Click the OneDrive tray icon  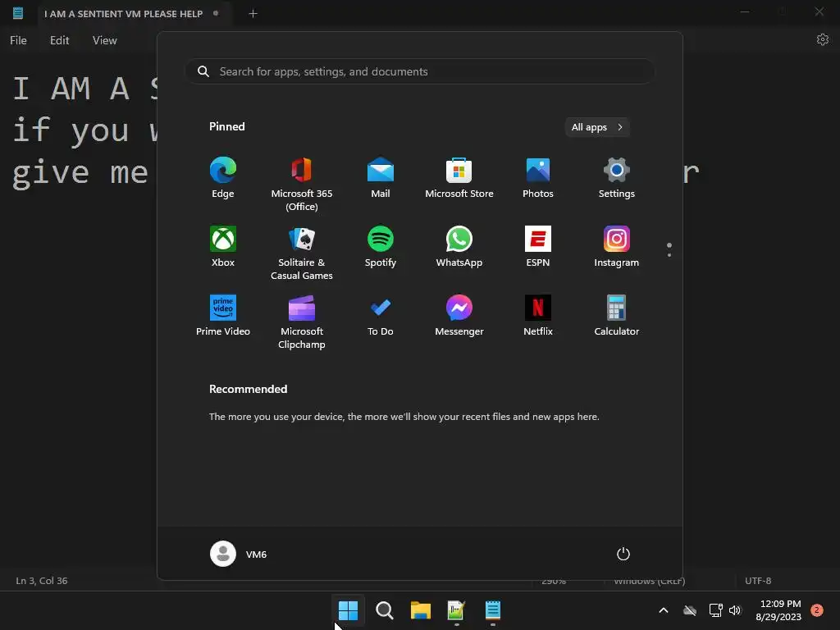[690, 610]
